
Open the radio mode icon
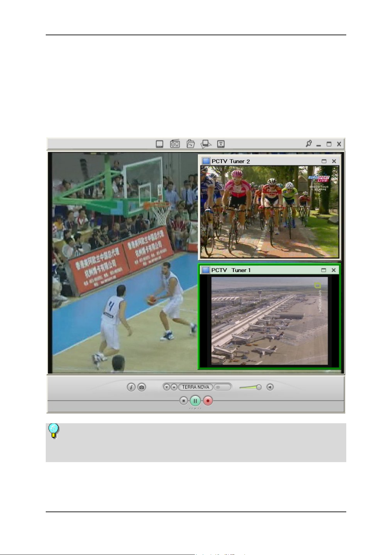point(175,144)
